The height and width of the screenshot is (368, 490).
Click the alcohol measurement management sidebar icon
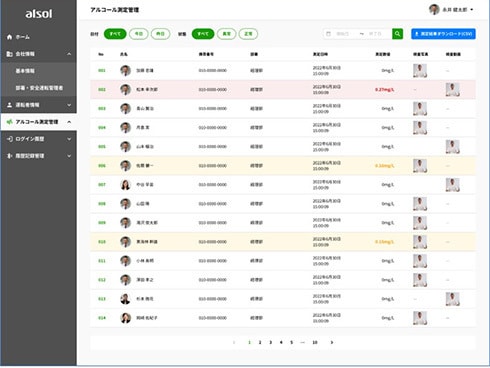tap(10, 122)
